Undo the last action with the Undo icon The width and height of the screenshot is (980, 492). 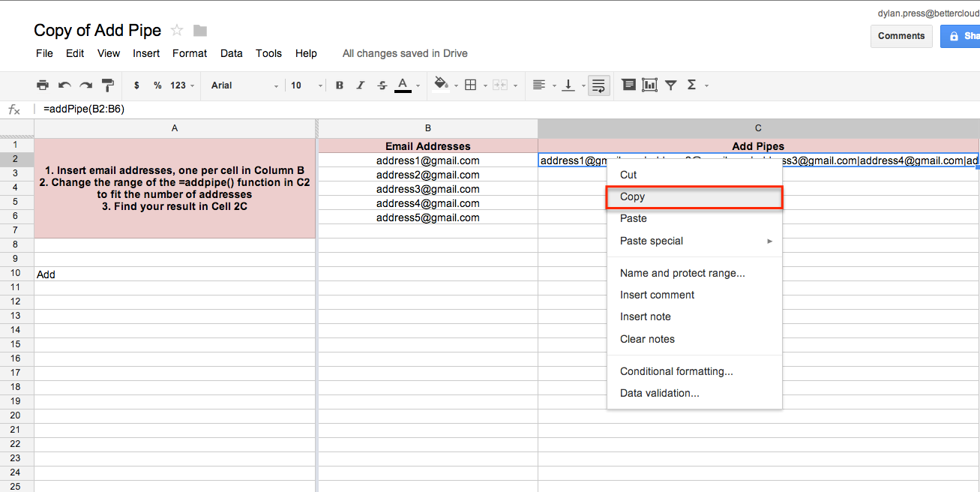pyautogui.click(x=65, y=85)
